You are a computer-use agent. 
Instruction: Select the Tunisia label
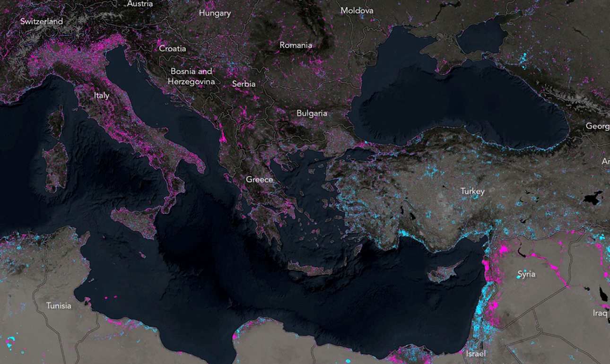59,306
